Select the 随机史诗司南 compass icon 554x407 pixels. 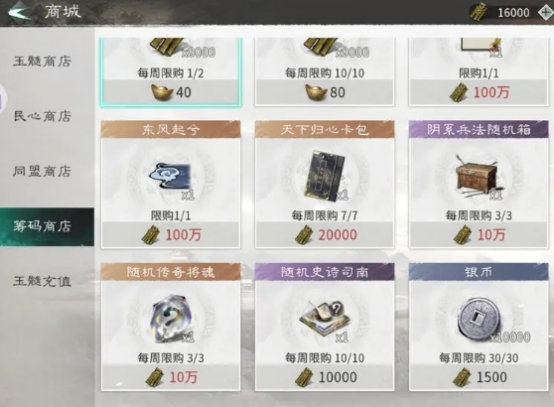coord(325,318)
